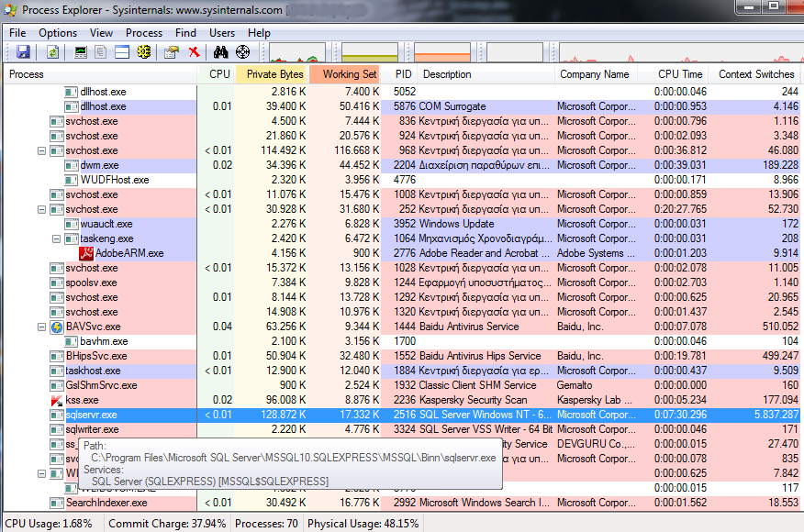Click the 'COM Surrogate' description text
The width and height of the screenshot is (804, 532).
(452, 106)
